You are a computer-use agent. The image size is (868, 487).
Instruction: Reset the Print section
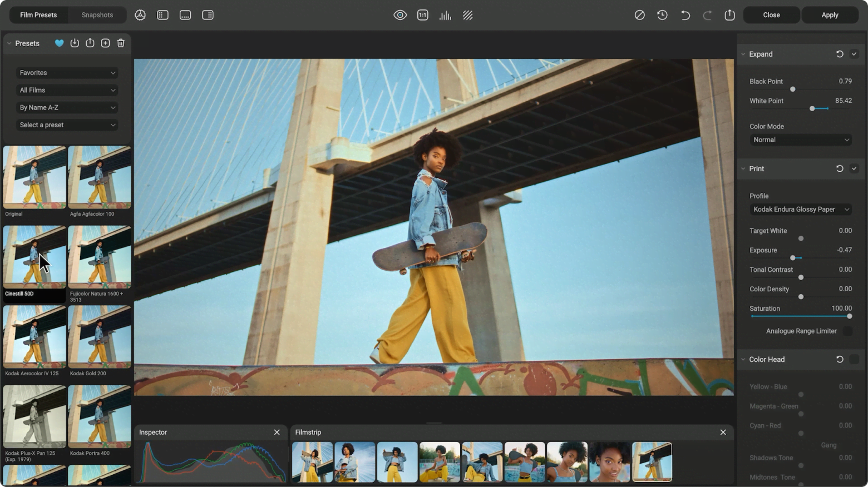840,168
